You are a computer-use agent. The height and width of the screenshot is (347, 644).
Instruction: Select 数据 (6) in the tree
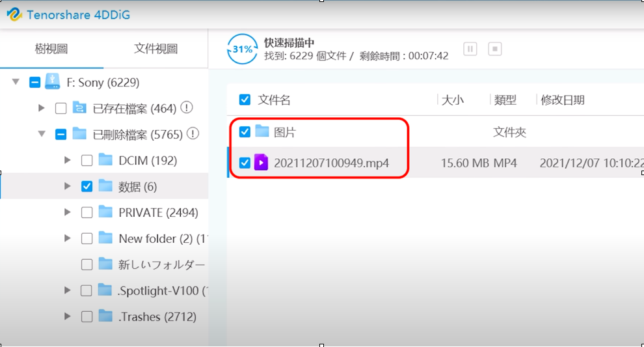[x=138, y=187]
